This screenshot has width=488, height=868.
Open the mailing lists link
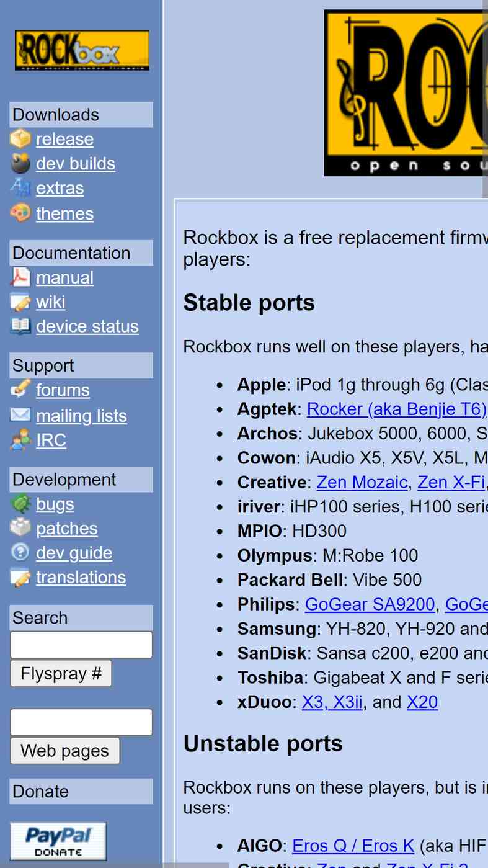81,415
